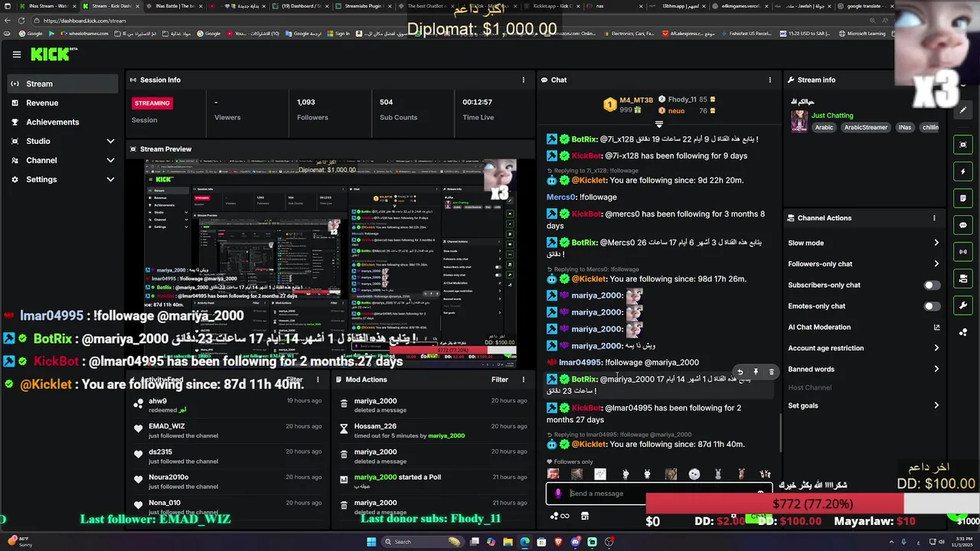The image size is (980, 551).
Task: Click the notes icon in right toolbar
Action: coord(963,198)
